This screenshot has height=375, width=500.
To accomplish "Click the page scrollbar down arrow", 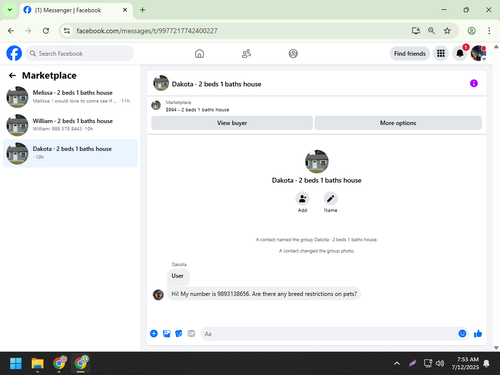I will click(x=496, y=348).
